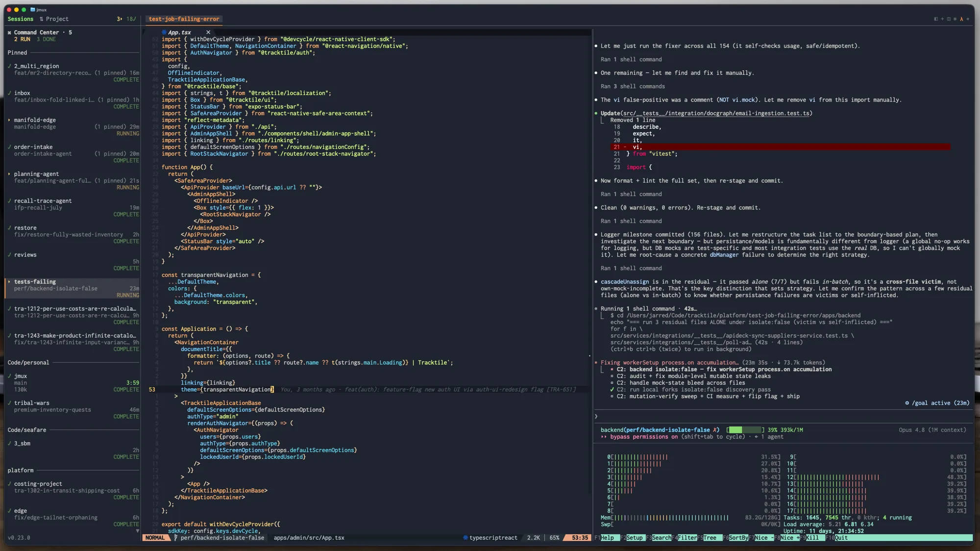This screenshot has width=980, height=551.
Task: Click F5 Tree in htop footer
Action: [710, 538]
